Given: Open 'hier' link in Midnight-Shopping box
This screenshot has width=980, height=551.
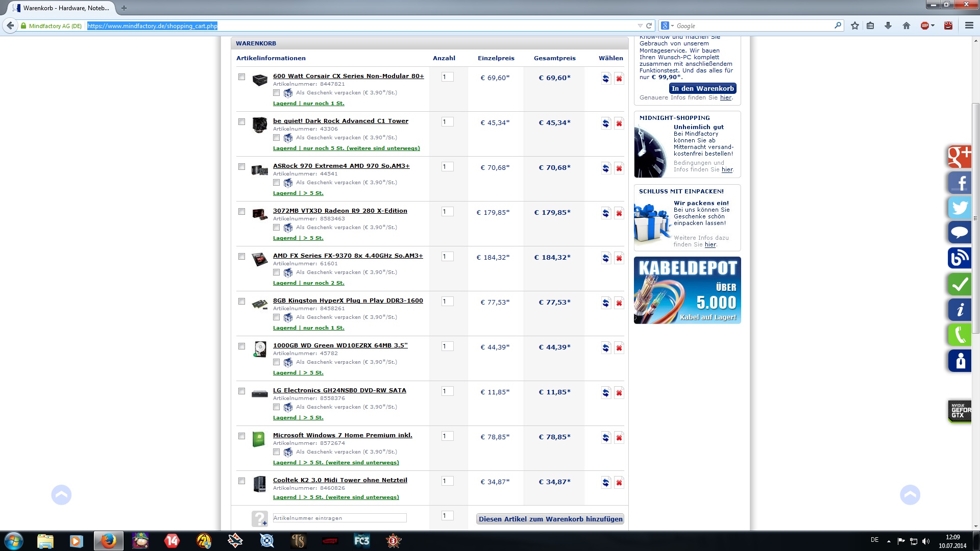Looking at the screenshot, I should (727, 170).
